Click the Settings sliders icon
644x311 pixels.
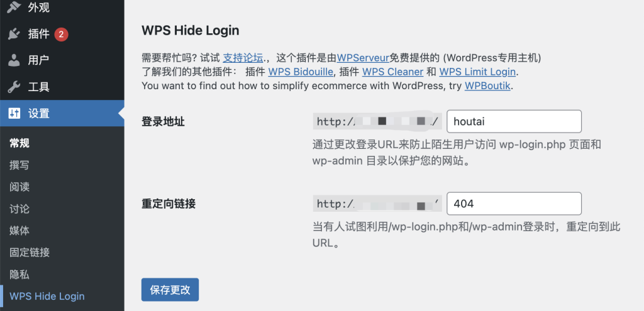[x=14, y=114]
